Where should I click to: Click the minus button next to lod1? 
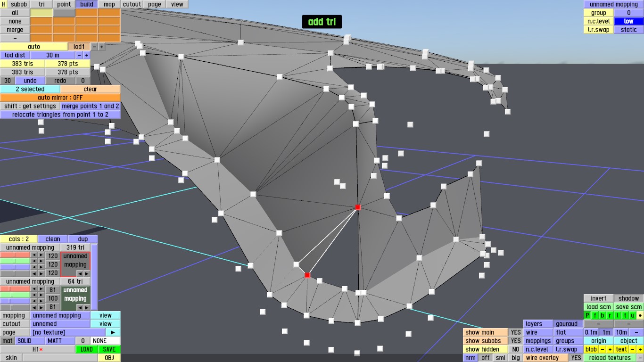coord(94,47)
